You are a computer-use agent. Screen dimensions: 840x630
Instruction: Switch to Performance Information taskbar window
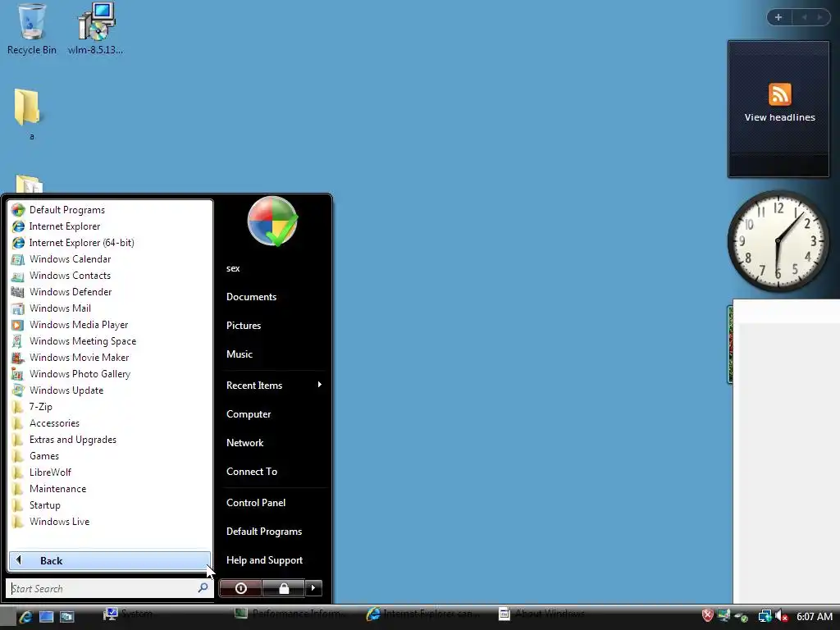click(x=295, y=614)
